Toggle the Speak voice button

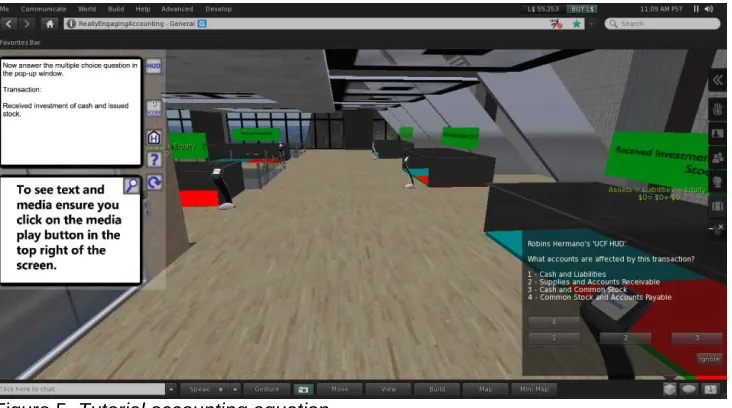pyautogui.click(x=204, y=389)
